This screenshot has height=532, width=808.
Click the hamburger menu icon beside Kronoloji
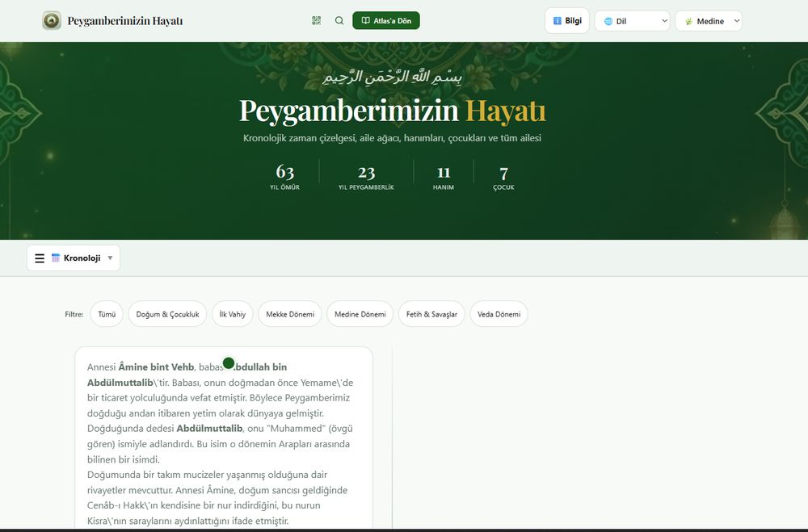coord(40,258)
